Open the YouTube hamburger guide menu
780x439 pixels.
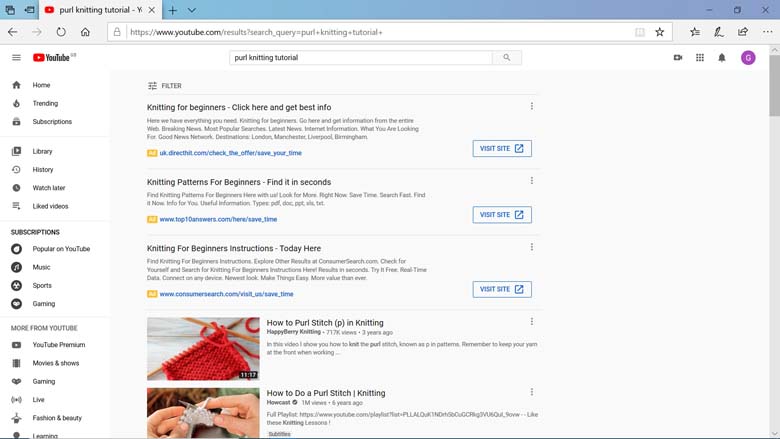(x=16, y=58)
